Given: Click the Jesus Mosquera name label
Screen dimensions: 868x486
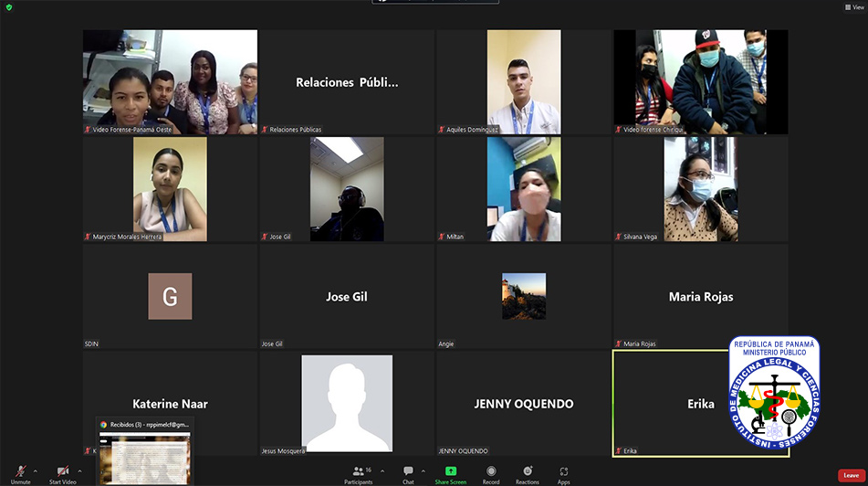Looking at the screenshot, I should [x=284, y=450].
